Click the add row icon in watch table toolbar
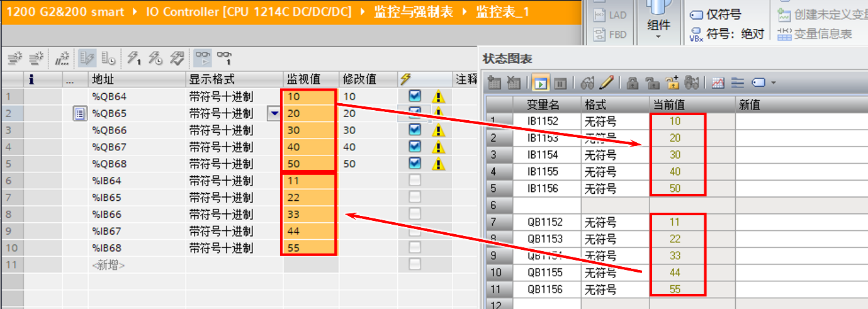Viewport: 868px width, 309px height. (x=36, y=59)
